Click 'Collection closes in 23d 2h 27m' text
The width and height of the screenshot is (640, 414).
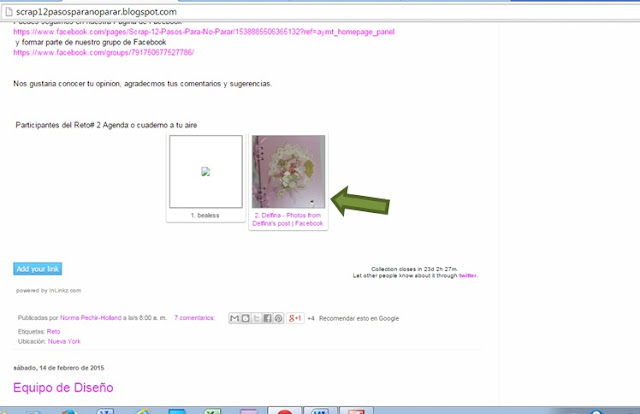coord(414,269)
